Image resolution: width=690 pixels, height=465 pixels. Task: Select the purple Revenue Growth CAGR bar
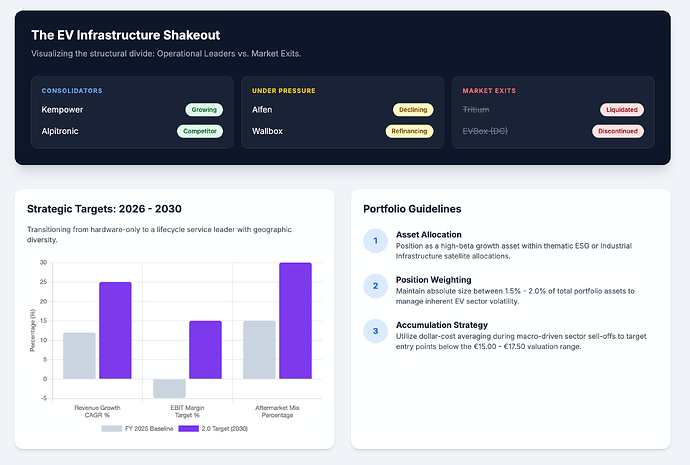(115, 330)
